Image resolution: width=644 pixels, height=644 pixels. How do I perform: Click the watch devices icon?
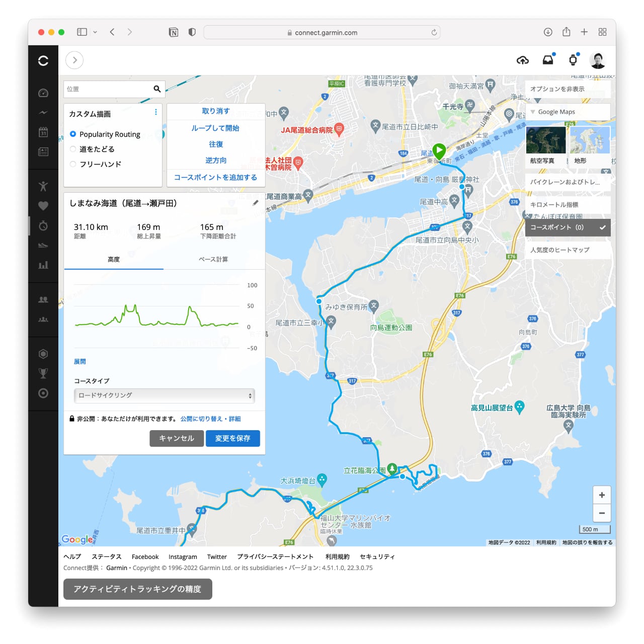[x=573, y=60]
